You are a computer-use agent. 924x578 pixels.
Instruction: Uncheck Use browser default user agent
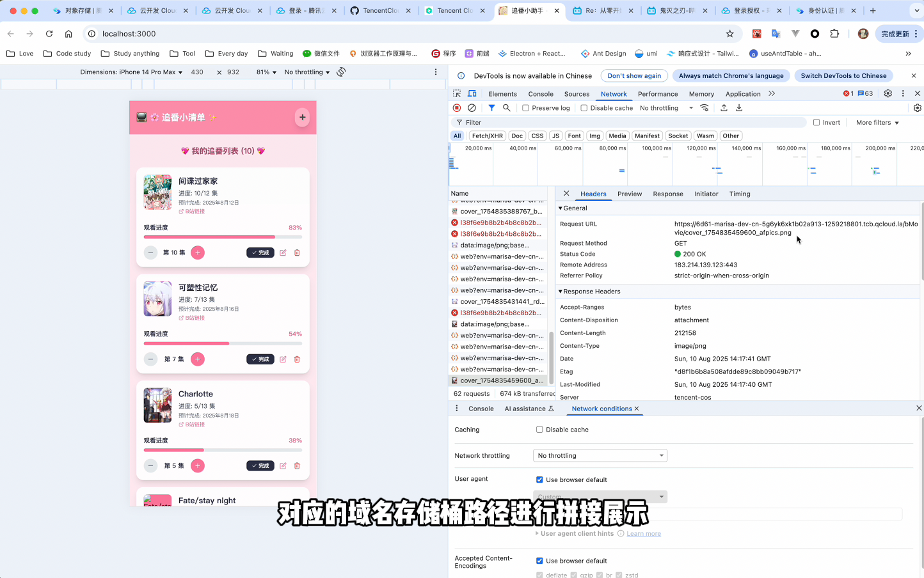(539, 480)
